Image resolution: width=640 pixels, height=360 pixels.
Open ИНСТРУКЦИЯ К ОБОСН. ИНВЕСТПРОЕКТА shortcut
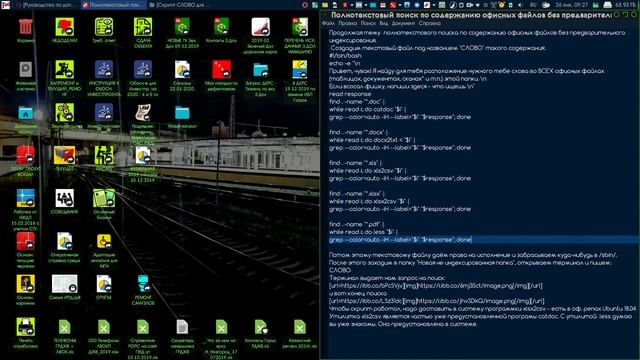104,70
